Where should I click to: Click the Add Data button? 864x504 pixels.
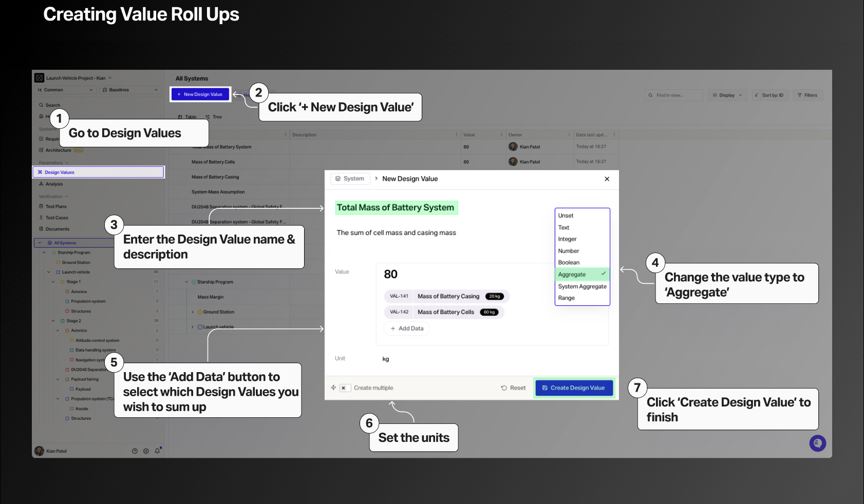pyautogui.click(x=407, y=328)
